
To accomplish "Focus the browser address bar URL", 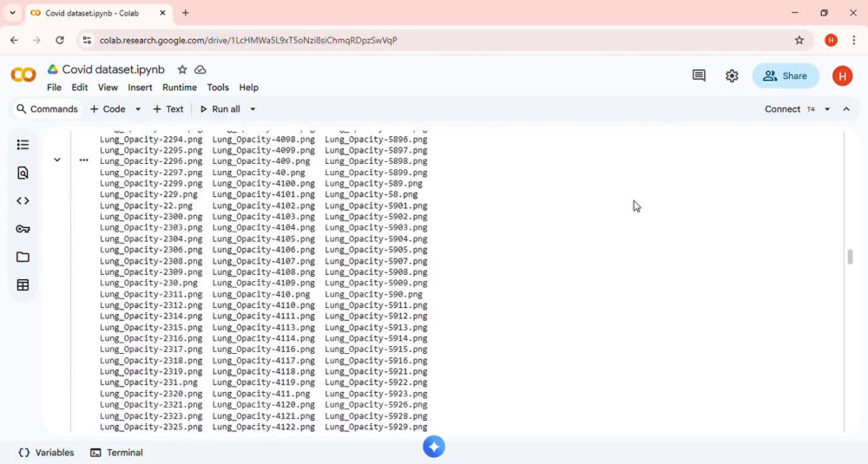I will tap(248, 40).
